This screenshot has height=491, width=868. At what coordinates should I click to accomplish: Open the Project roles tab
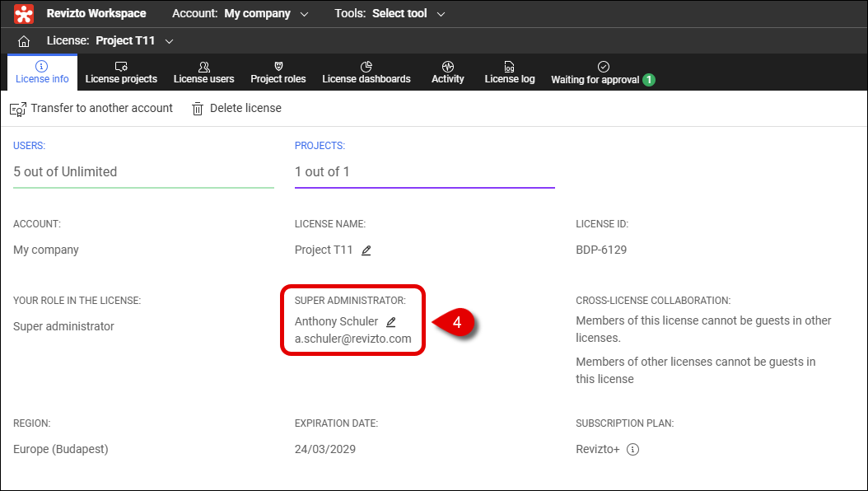click(278, 72)
